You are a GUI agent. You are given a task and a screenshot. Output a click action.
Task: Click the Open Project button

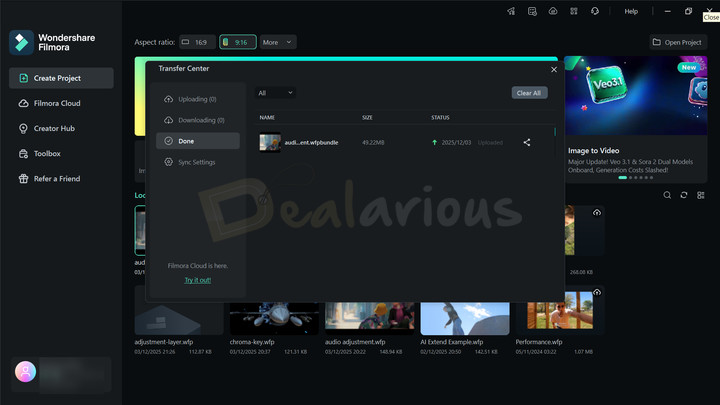pyautogui.click(x=678, y=43)
